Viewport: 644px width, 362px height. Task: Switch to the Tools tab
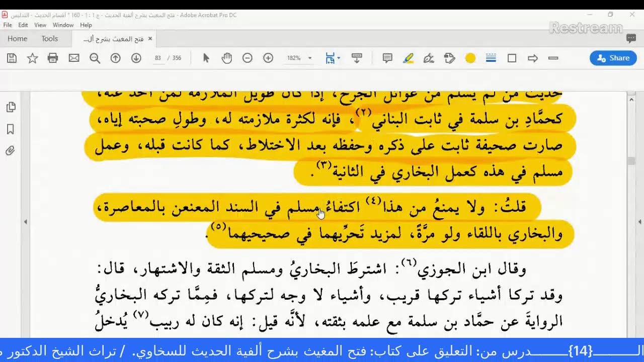[50, 39]
